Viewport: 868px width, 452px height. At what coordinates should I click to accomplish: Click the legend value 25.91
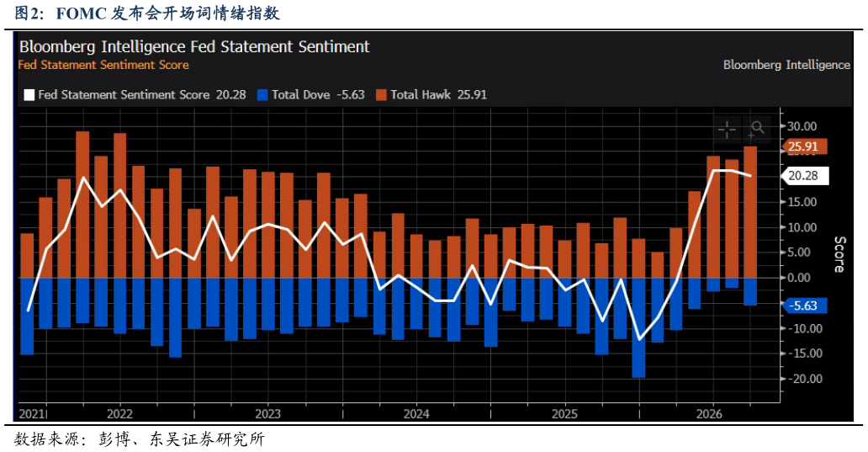472,95
